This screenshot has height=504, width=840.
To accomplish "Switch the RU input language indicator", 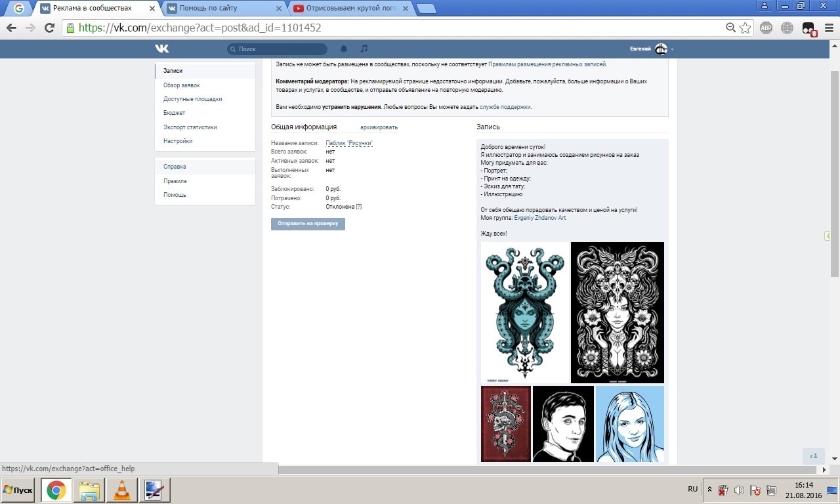I will click(693, 490).
